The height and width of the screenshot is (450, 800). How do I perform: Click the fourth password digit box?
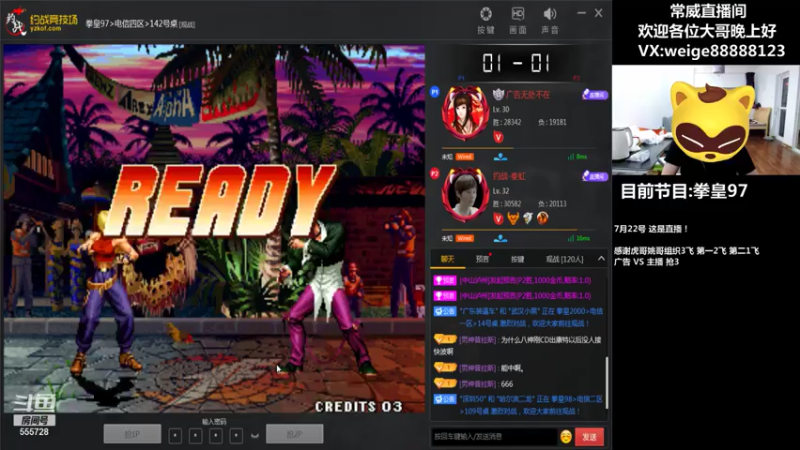click(x=236, y=436)
